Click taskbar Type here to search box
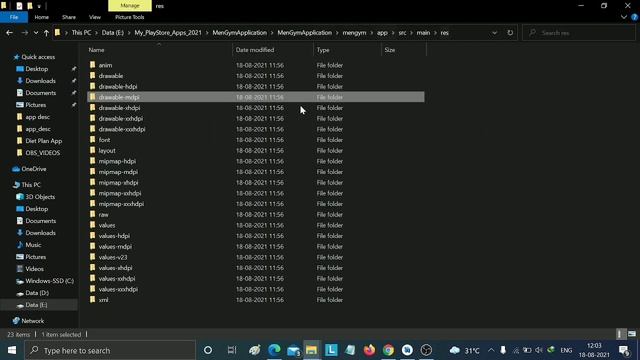The image size is (640, 360). [110, 350]
